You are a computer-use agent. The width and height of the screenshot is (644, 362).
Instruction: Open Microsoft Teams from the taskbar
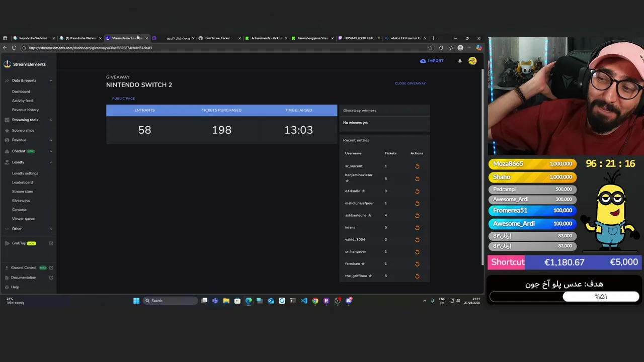(215, 301)
